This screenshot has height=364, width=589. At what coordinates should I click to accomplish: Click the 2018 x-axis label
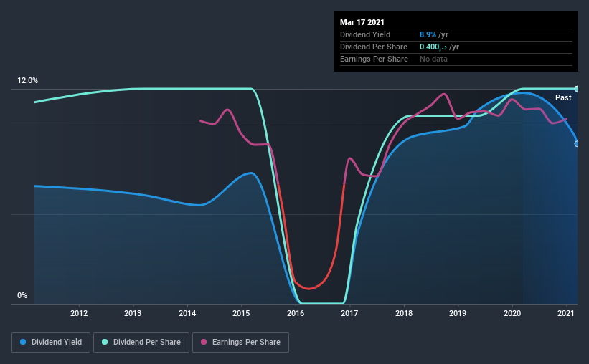(404, 313)
